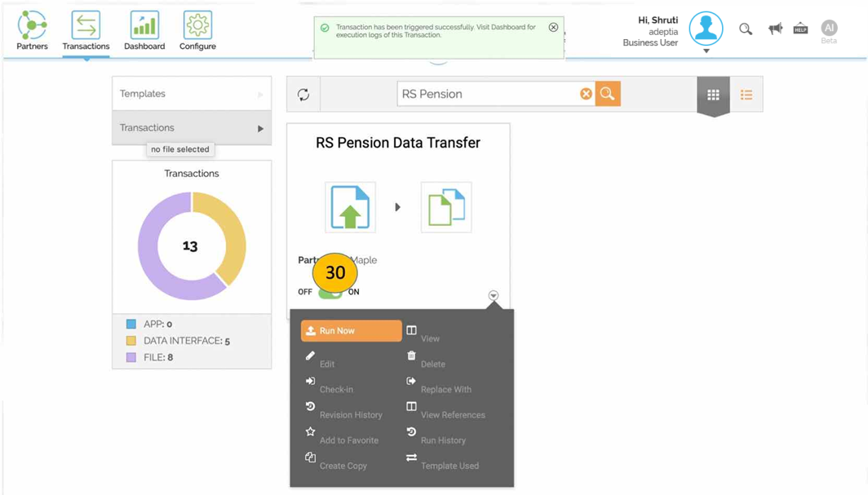Expand the Templates sidebar item
868x495 pixels.
(192, 94)
